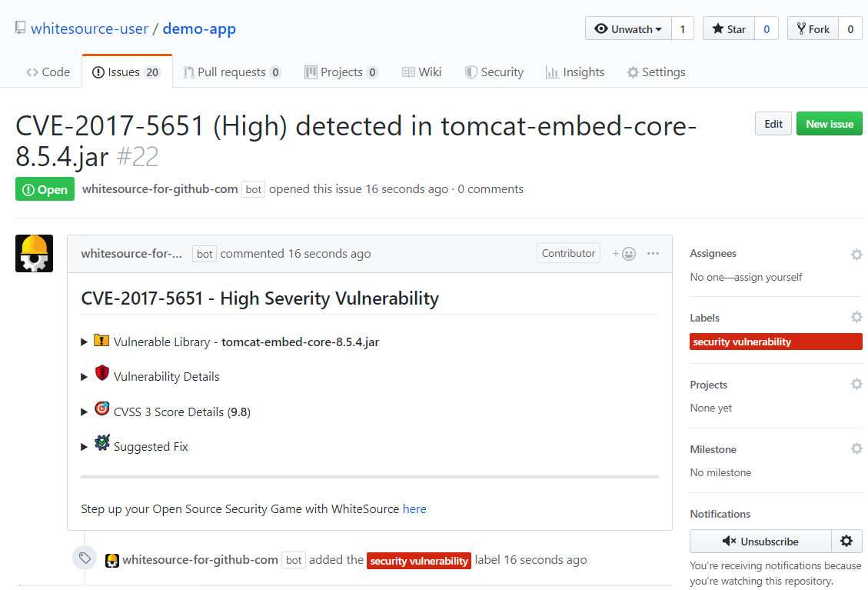
Task: Expand the Vulnerable Library section
Action: point(85,342)
